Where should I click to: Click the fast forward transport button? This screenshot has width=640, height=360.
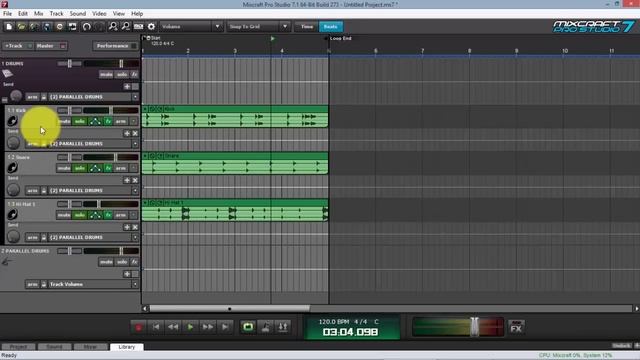click(x=207, y=327)
